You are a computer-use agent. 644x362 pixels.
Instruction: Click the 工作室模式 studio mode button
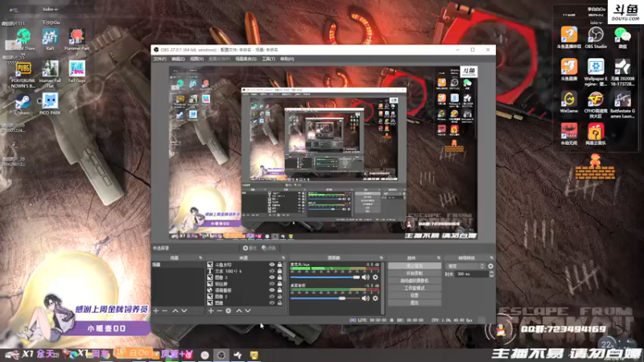pos(414,288)
